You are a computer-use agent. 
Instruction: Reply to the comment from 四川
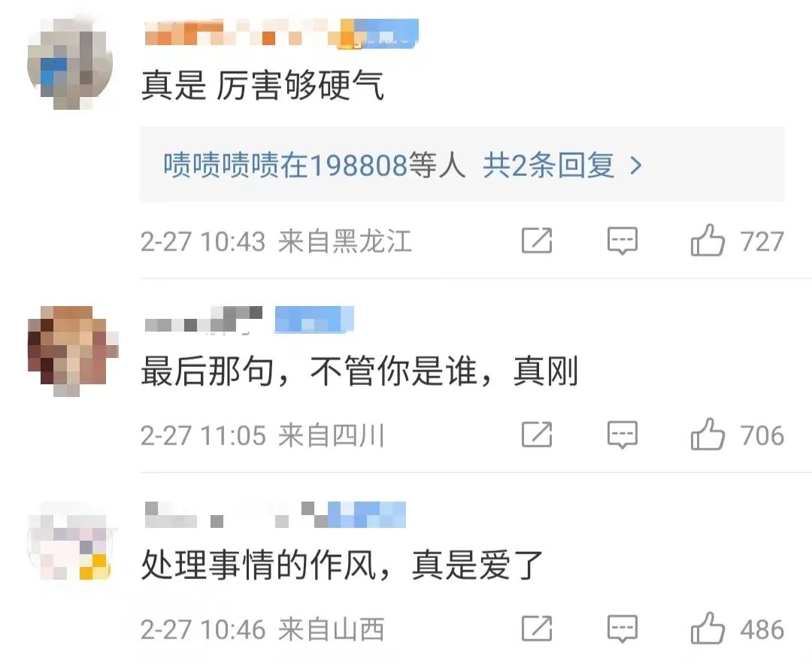[622, 434]
